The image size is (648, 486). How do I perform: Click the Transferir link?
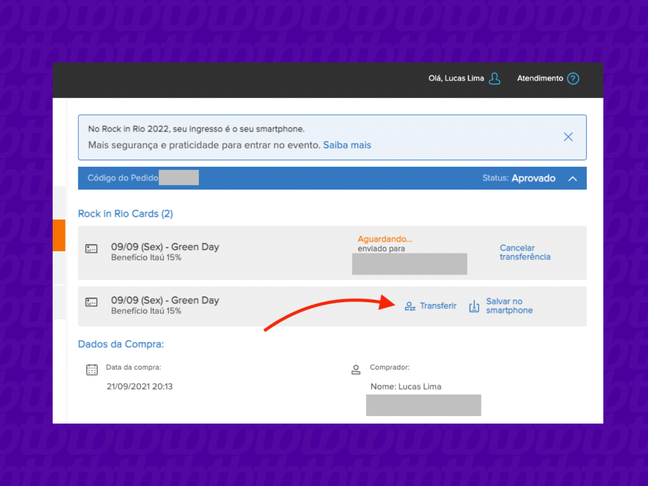(x=438, y=306)
